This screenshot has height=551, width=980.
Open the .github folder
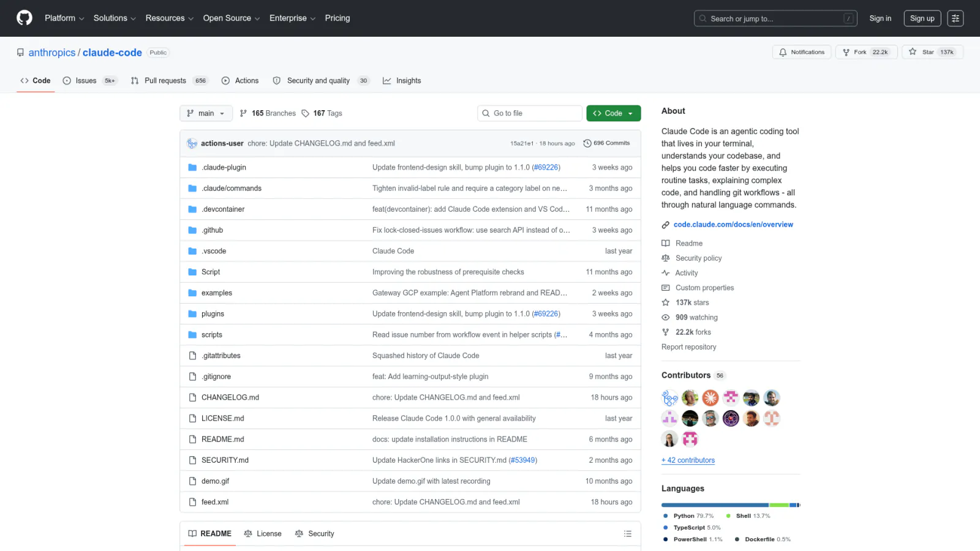coord(212,230)
